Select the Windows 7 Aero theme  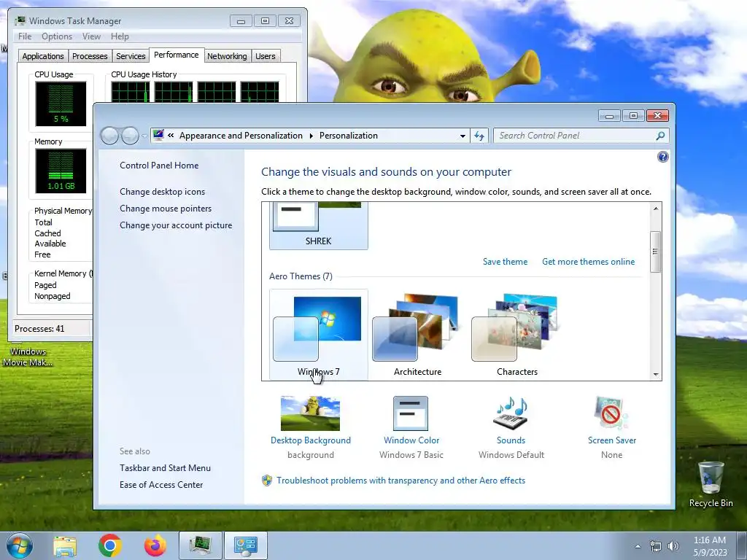click(x=318, y=334)
